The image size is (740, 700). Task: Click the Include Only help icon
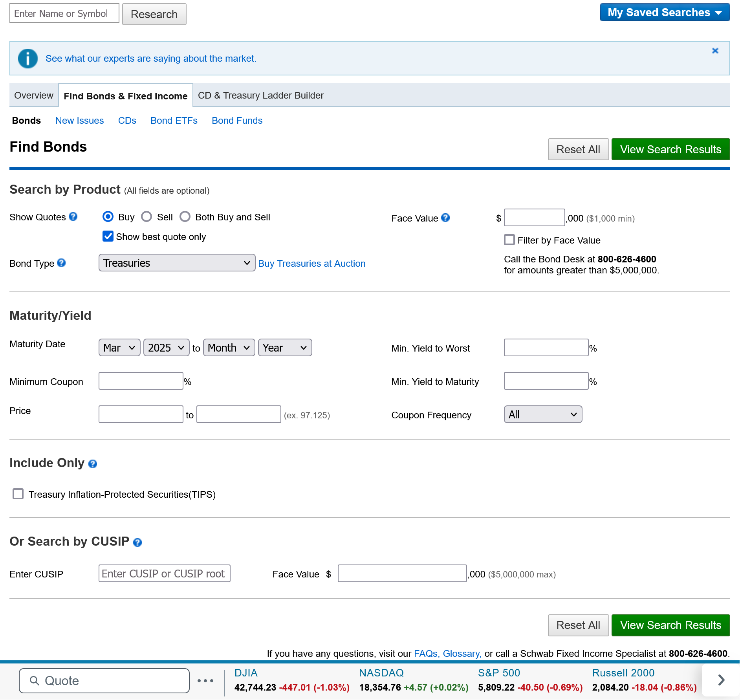click(93, 464)
